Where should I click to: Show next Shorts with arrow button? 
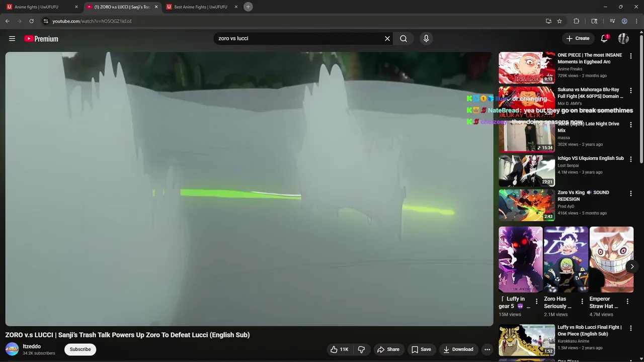click(632, 266)
